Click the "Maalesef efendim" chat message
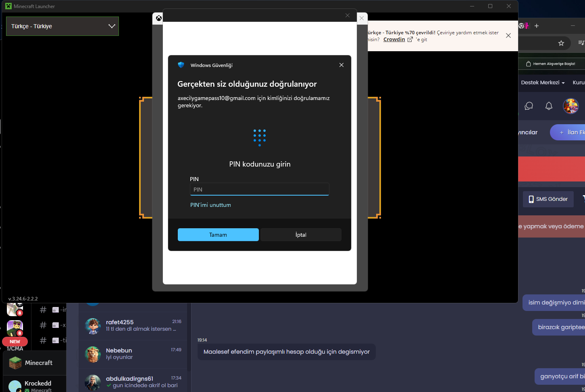This screenshot has width=585, height=392. (287, 352)
